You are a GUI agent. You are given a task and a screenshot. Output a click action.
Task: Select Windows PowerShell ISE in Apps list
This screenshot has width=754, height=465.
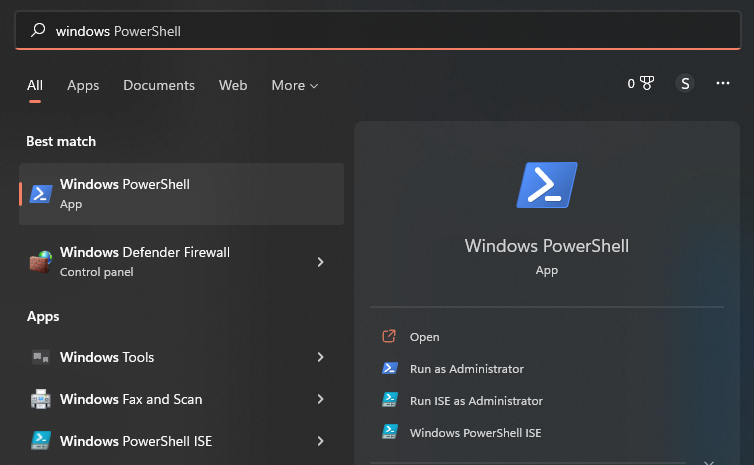click(x=181, y=441)
